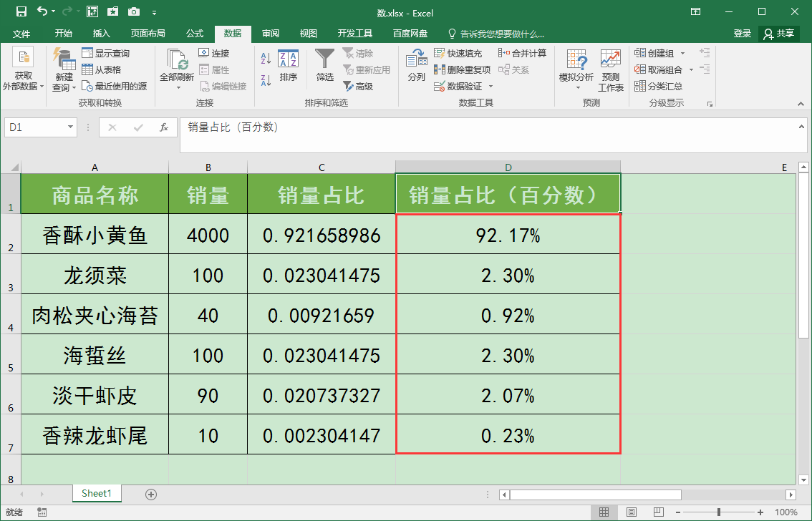
Task: Open 排序 sort dialog
Action: (x=288, y=67)
